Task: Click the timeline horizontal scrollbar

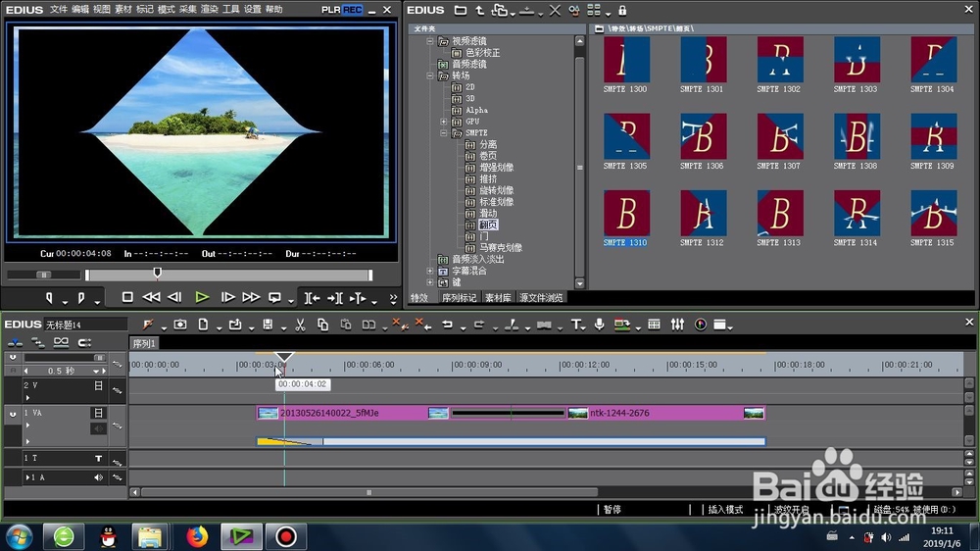Action: point(369,492)
